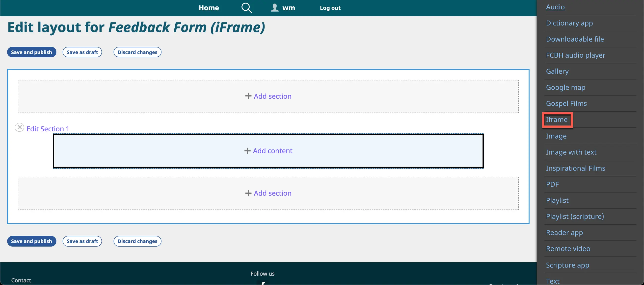Click the top Add section link
This screenshot has height=285, width=644.
[x=268, y=96]
